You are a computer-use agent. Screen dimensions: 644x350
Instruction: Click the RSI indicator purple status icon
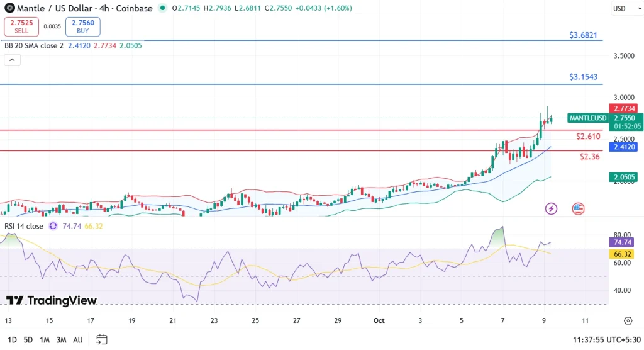click(53, 226)
